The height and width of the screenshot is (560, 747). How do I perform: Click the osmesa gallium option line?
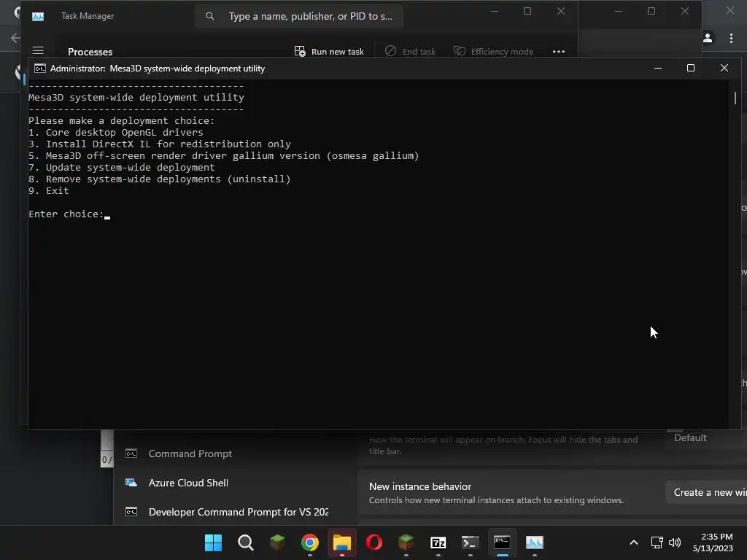click(x=223, y=156)
